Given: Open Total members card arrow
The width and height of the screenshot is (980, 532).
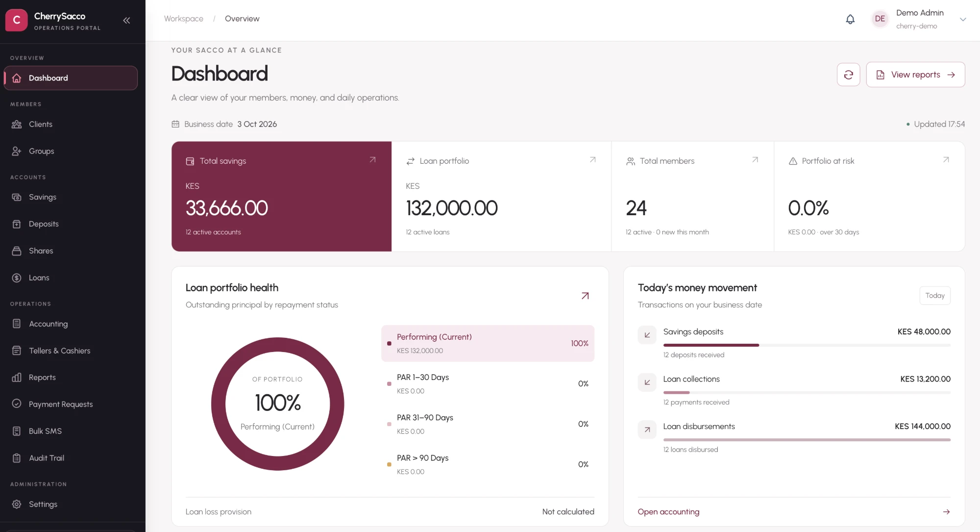Looking at the screenshot, I should coord(755,160).
